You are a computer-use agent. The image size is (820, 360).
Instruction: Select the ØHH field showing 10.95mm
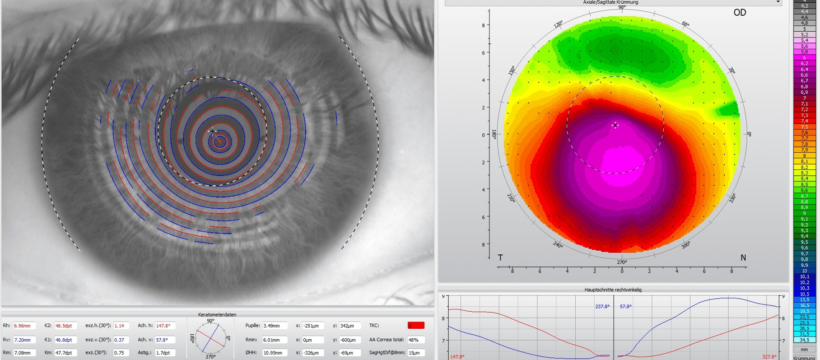click(x=275, y=353)
